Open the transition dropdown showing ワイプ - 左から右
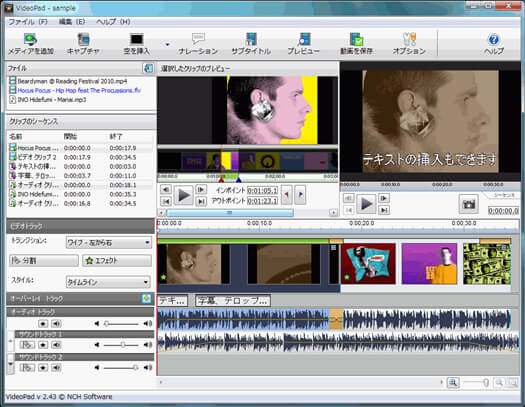The width and height of the screenshot is (525, 407). point(109,242)
